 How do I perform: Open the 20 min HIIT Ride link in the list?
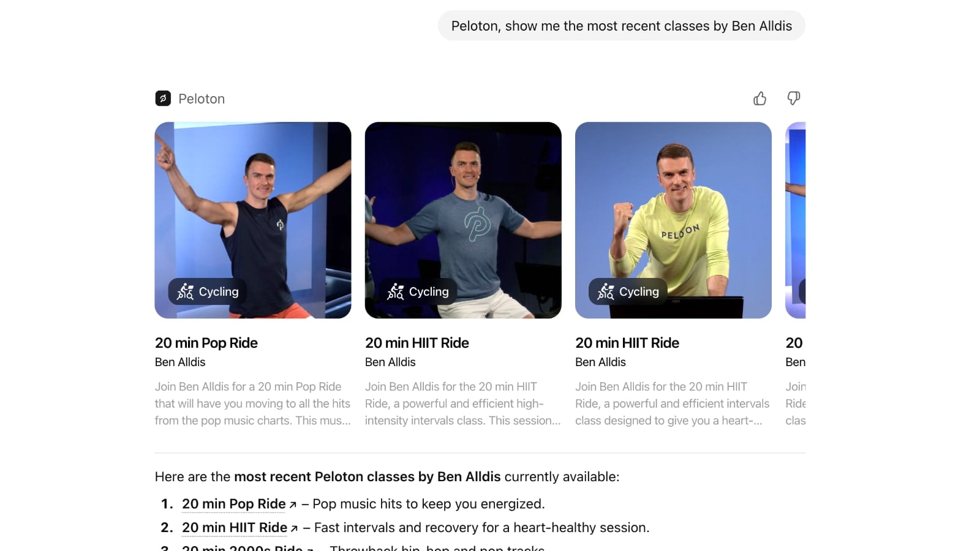pyautogui.click(x=235, y=528)
